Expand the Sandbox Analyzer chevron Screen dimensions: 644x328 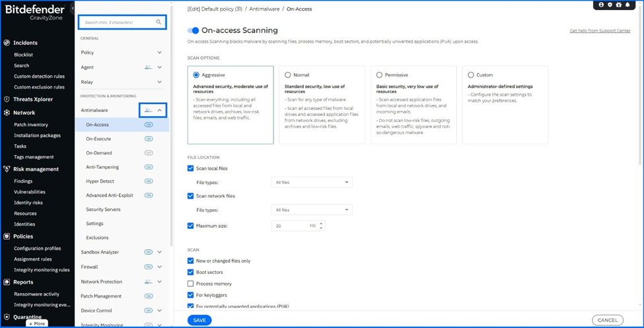(x=160, y=252)
